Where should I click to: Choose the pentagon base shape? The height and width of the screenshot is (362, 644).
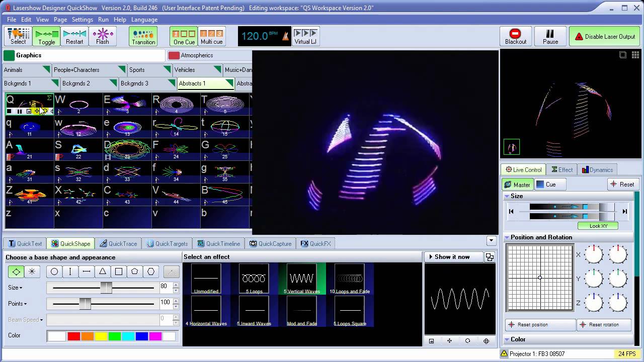(x=135, y=271)
